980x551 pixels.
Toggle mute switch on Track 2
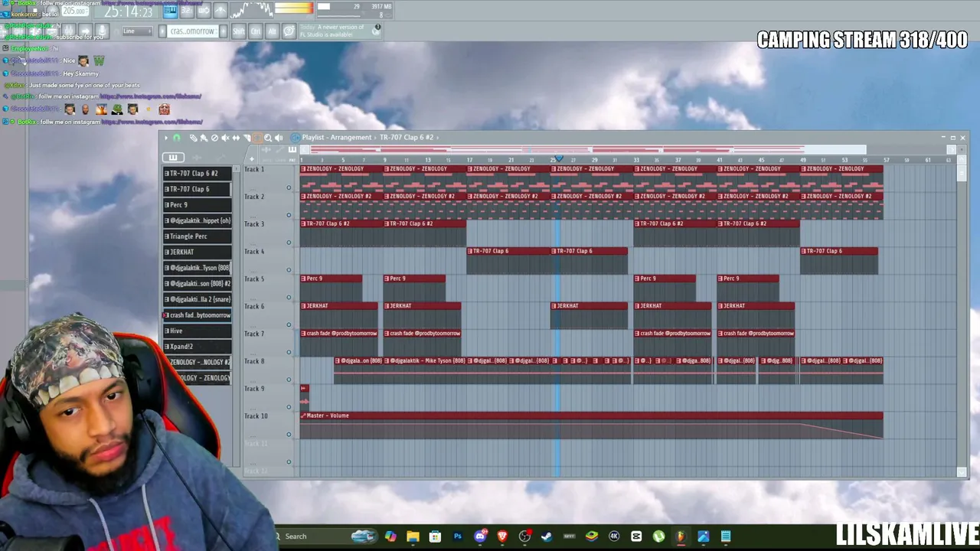(289, 215)
